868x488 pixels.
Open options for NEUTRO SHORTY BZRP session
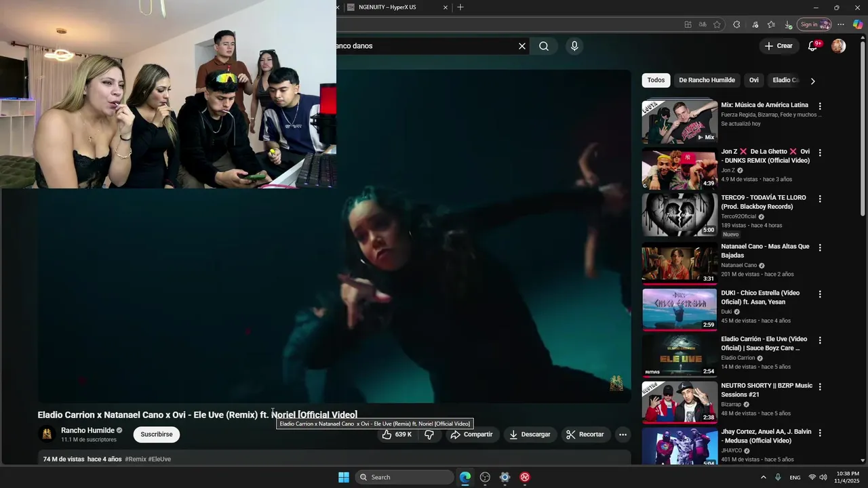[820, 386]
